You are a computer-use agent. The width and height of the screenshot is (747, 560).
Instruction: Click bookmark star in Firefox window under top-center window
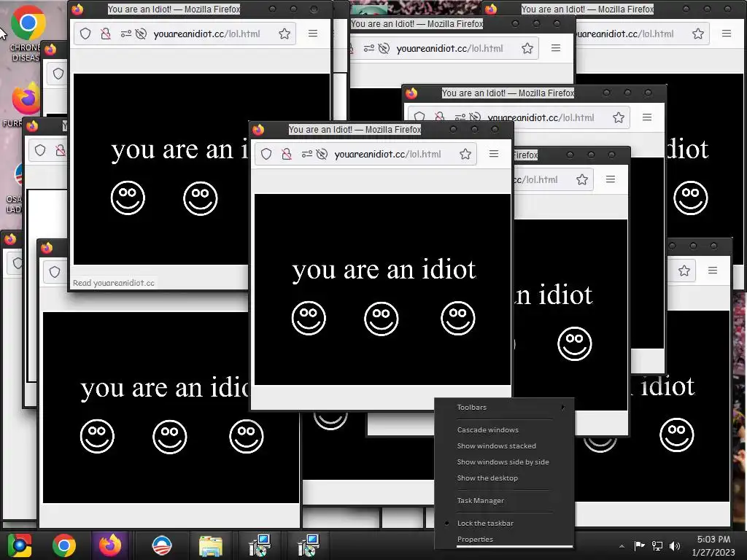[619, 117]
